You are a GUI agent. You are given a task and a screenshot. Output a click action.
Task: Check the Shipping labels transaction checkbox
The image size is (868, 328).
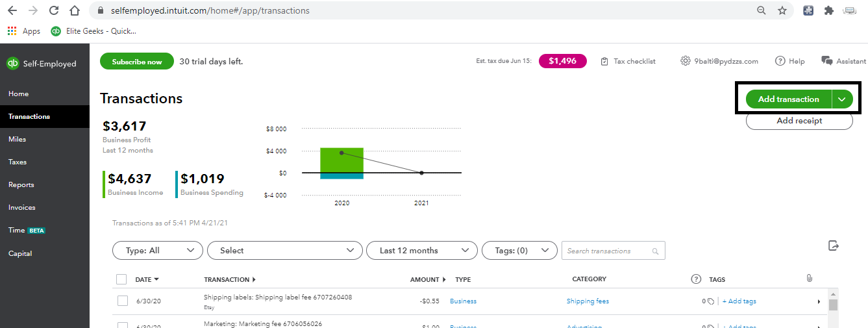point(123,301)
